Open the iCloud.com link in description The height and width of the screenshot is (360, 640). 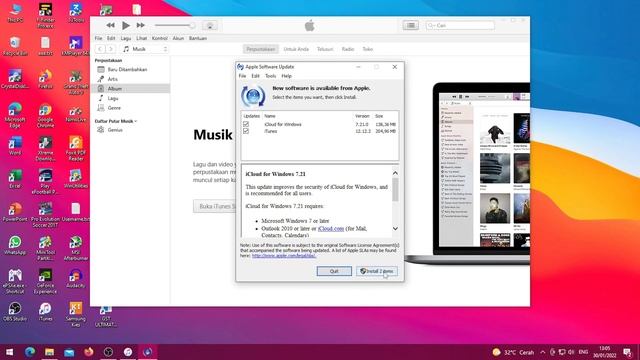[331, 229]
